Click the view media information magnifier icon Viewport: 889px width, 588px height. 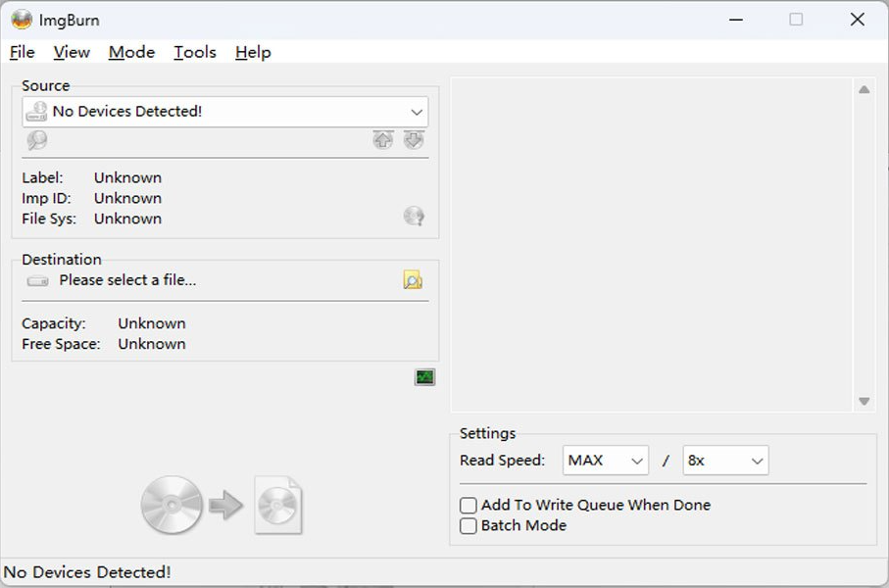tap(37, 140)
